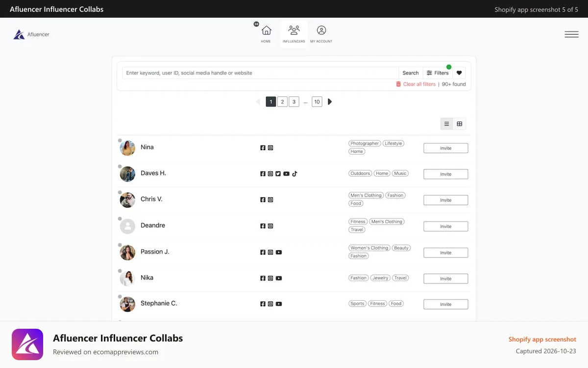Open Deandre's placeholder avatar
588x368 pixels.
pos(127,226)
